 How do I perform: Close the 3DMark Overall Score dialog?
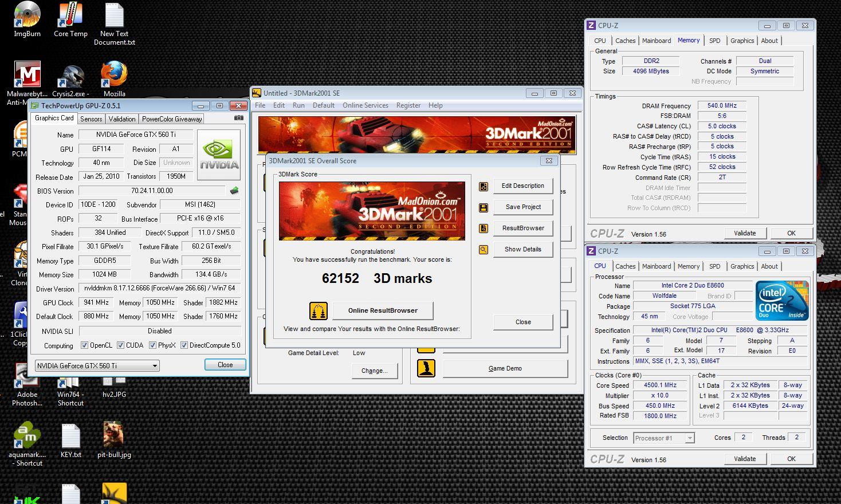pos(523,322)
